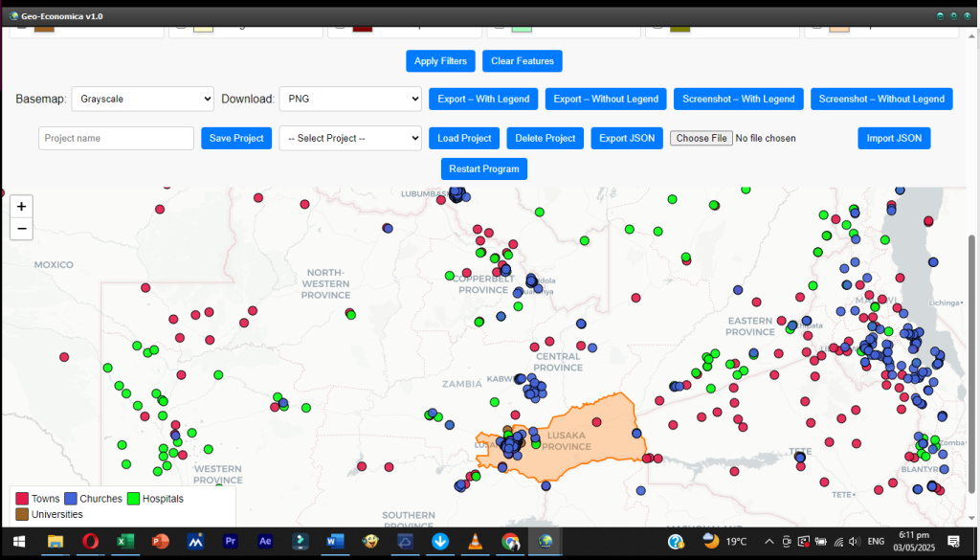The image size is (980, 560).
Task: Open the Select Project dropdown
Action: coord(350,138)
